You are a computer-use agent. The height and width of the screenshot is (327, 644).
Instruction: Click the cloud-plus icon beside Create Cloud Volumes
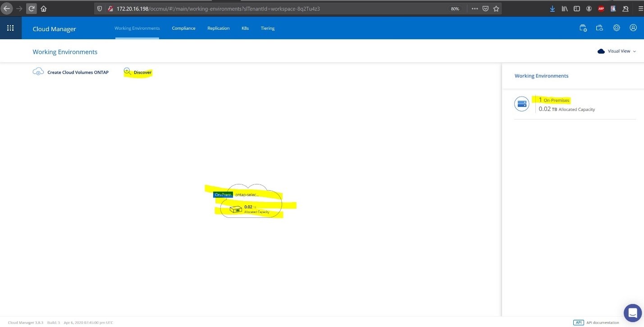38,72
